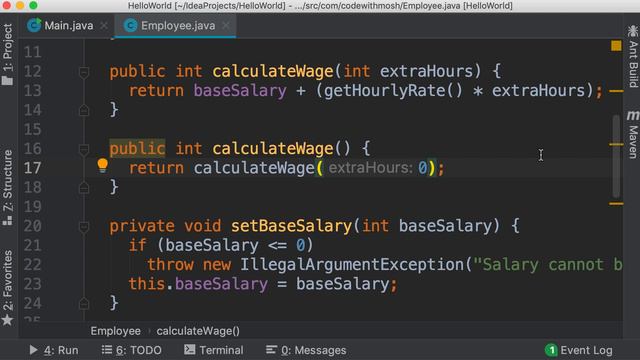Collapse the setBaseSalary method at line 20

pyautogui.click(x=84, y=227)
